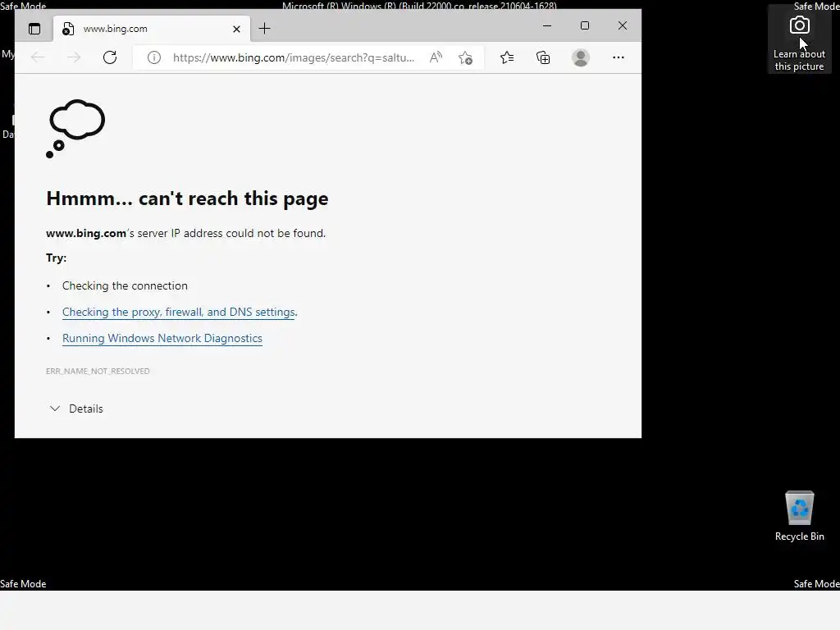Click the Back arrow button
The image size is (840, 630).
(38, 58)
